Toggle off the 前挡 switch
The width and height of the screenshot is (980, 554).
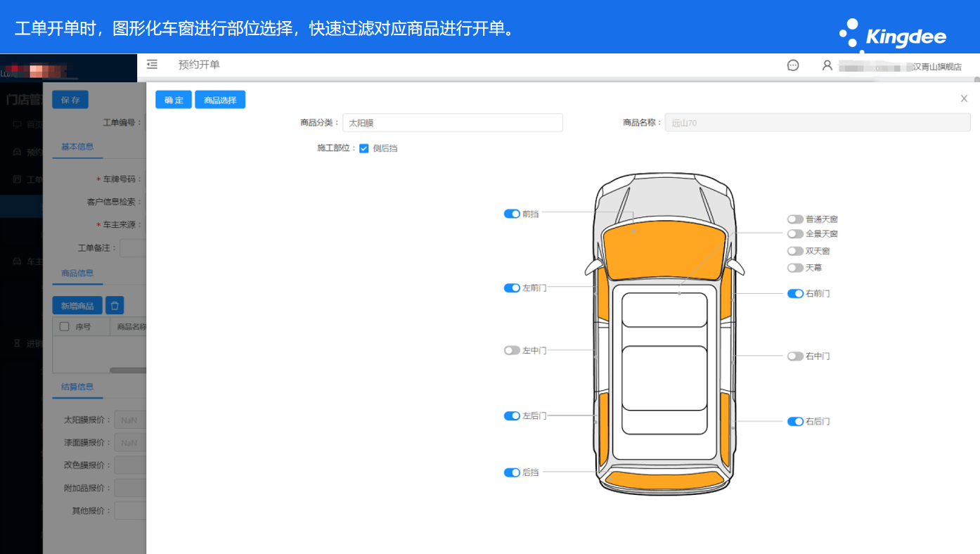click(512, 214)
